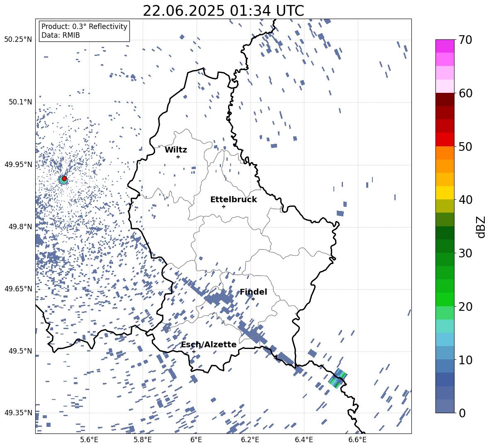
Task: Select the Esch/Alzette label
Action: click(209, 344)
